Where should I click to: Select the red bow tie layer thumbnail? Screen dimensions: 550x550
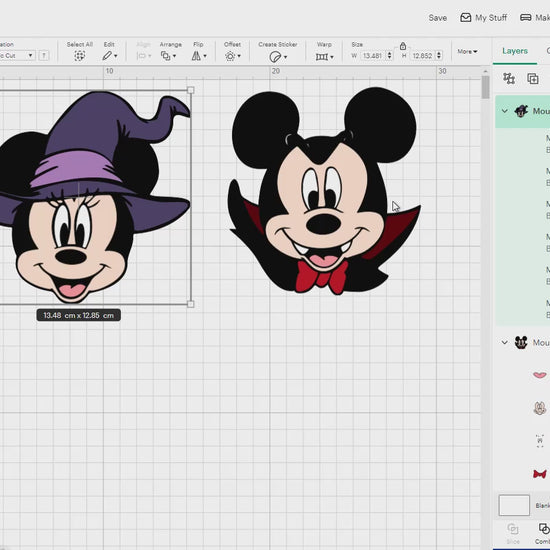pos(539,474)
